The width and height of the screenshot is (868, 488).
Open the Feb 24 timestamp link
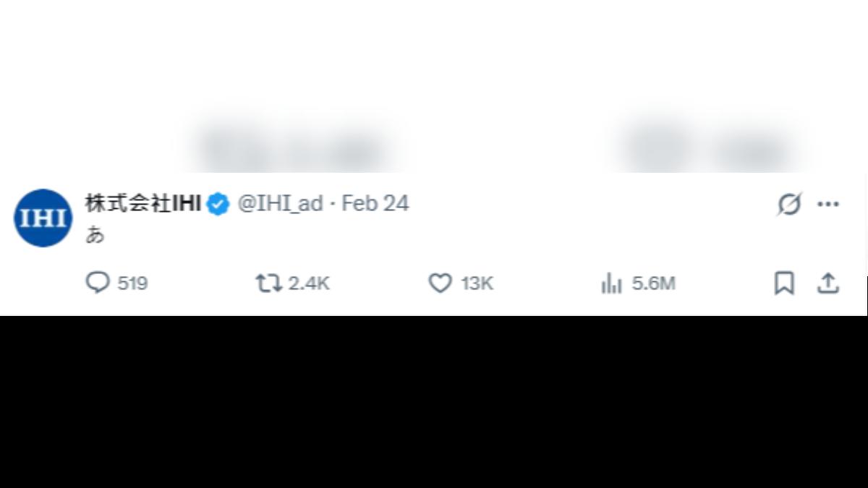[x=375, y=204]
